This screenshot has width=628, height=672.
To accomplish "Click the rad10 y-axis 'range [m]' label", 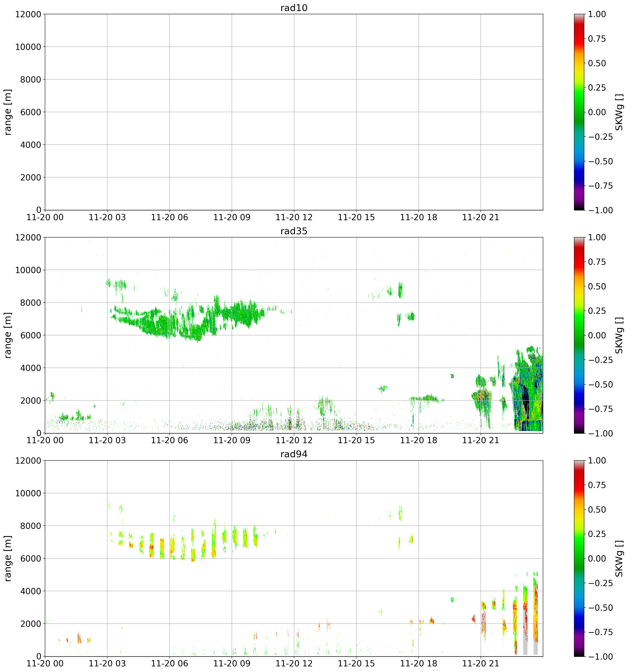I will tap(8, 112).
